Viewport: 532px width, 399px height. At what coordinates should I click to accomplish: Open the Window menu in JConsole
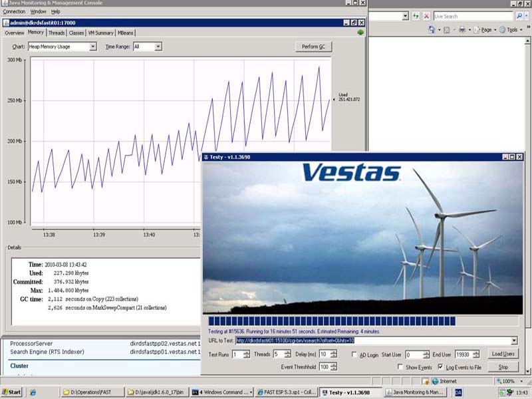pos(39,11)
